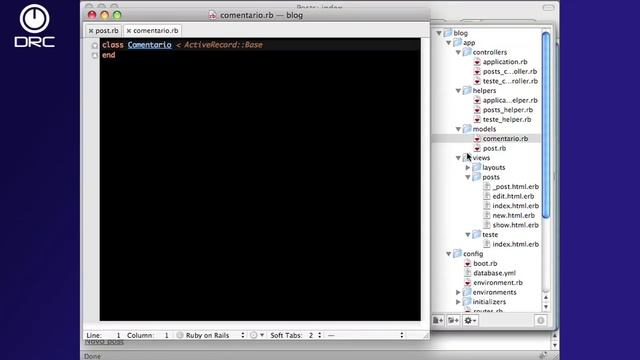
Task: Open posts_helper.rb file icon
Action: (x=477, y=110)
